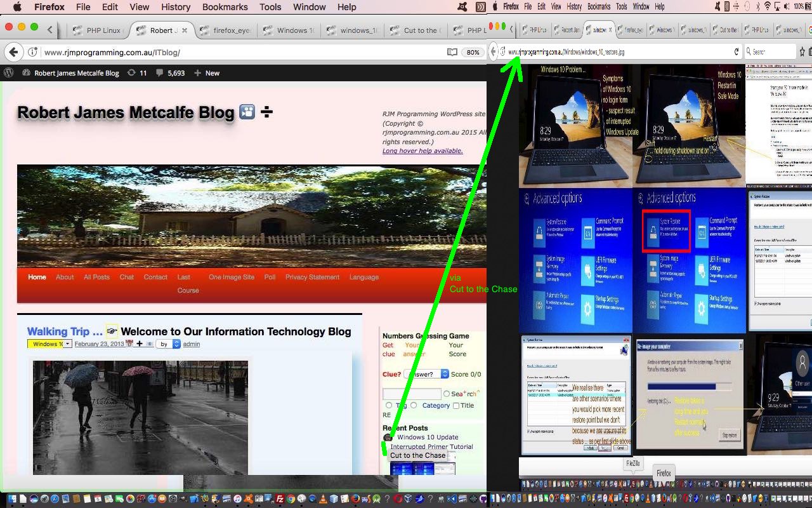This screenshot has width=812, height=508.
Task: Click the blog sidebar search text field
Action: pyautogui.click(x=412, y=394)
